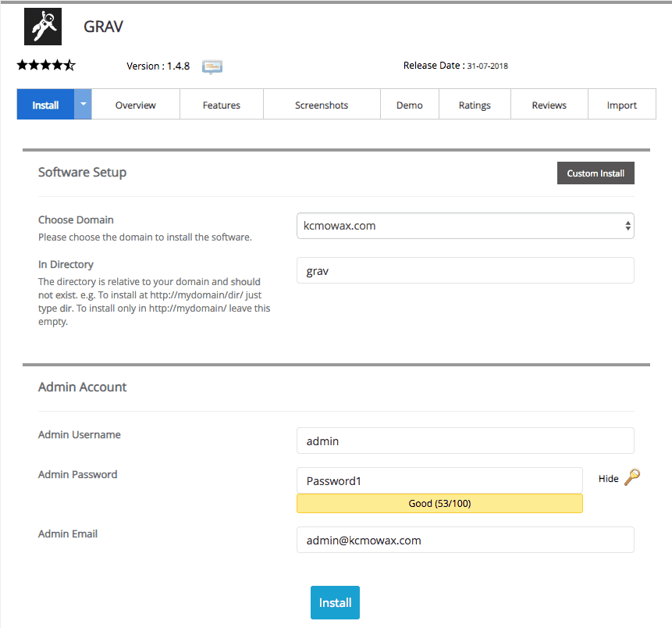Open the Choose Domain dropdown
This screenshot has width=672, height=628.
465,226
